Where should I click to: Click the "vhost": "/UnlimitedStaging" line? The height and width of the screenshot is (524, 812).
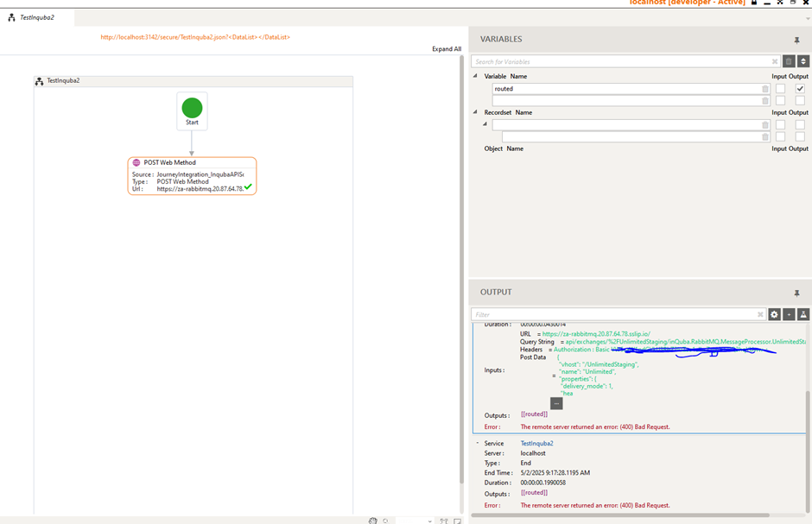click(599, 364)
